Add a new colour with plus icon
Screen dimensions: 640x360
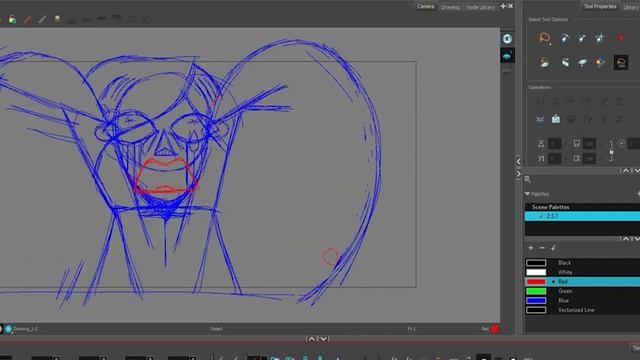531,248
